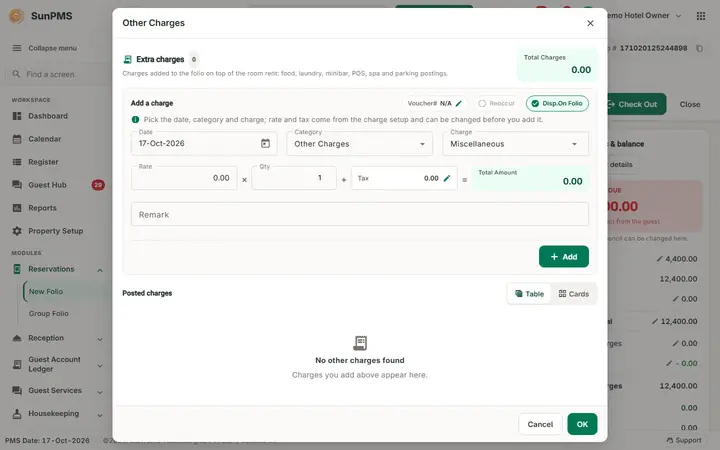
Task: Click the Collapse menu hamburger icon
Action: coord(17,48)
